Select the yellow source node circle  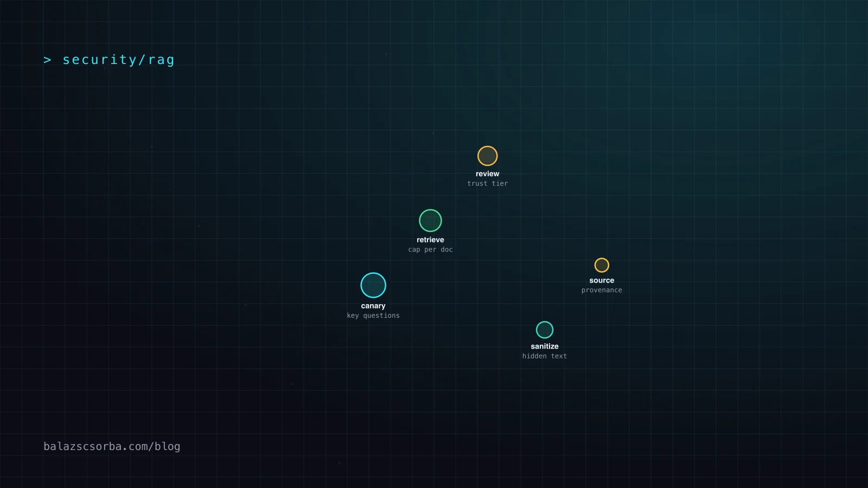tap(602, 265)
